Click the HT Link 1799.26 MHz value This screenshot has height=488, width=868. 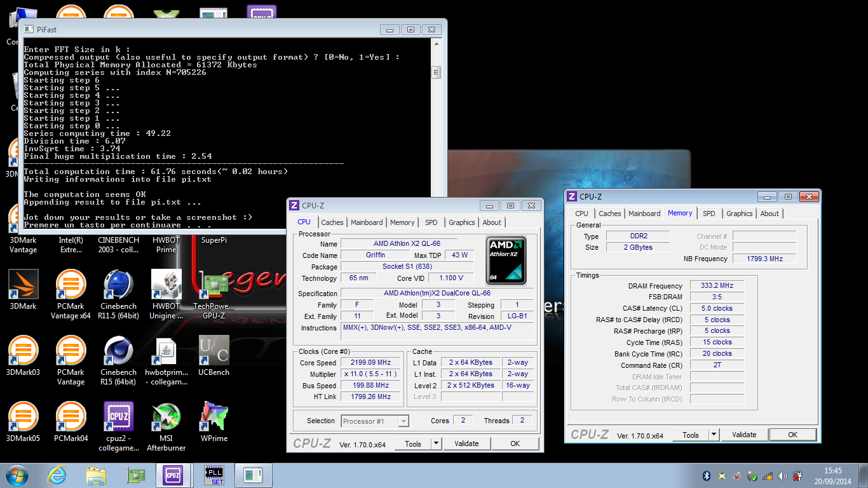click(x=371, y=396)
